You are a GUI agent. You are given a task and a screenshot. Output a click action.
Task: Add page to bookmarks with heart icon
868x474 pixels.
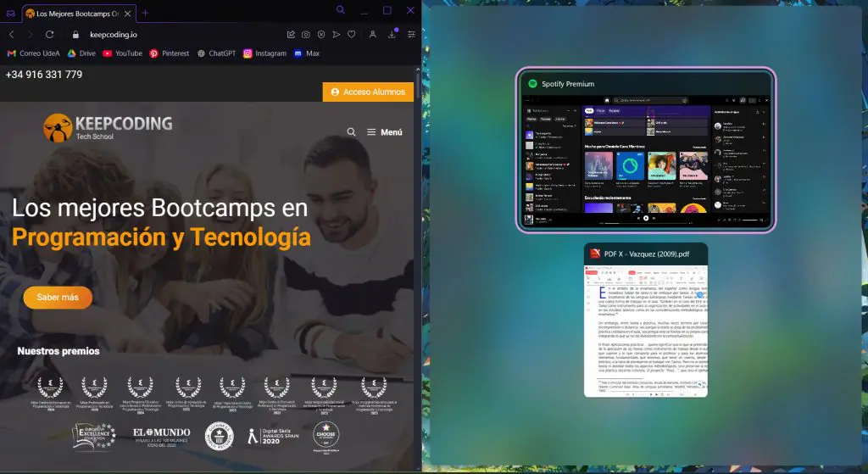tap(351, 34)
